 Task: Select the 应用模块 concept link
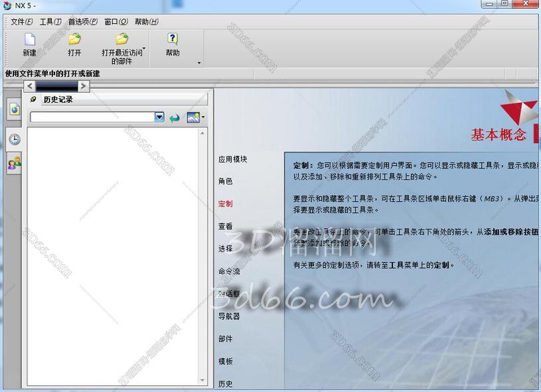coord(232,159)
